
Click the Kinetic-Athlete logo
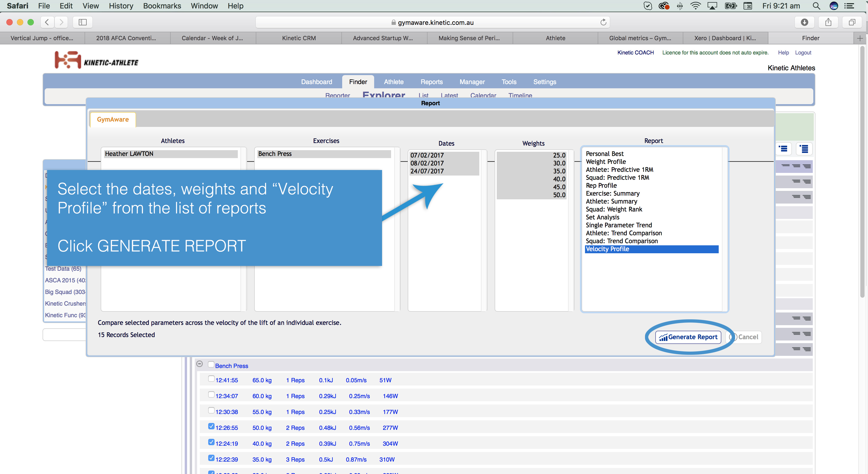[x=96, y=60]
